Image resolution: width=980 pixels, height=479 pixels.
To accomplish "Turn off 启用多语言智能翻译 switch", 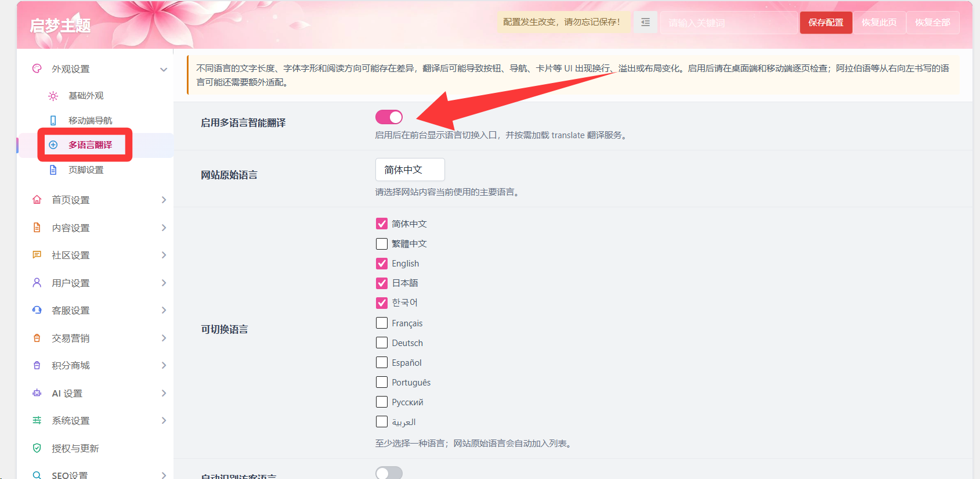I will pos(389,117).
